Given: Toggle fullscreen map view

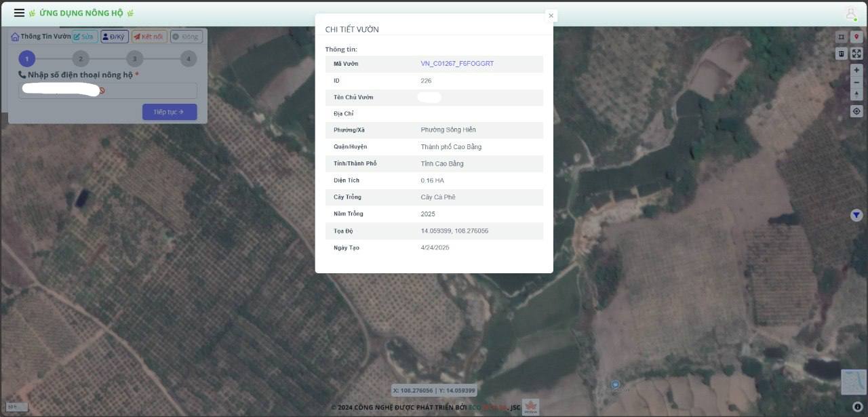Looking at the screenshot, I should pos(856,54).
